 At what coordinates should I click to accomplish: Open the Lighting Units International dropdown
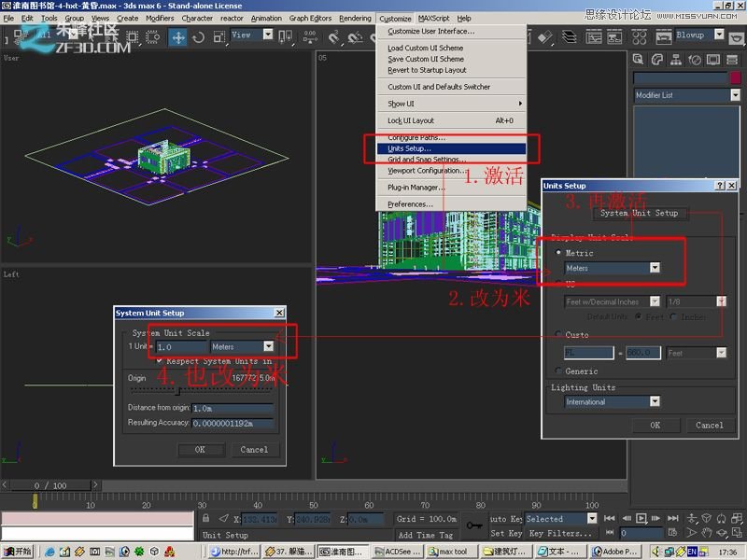click(654, 400)
